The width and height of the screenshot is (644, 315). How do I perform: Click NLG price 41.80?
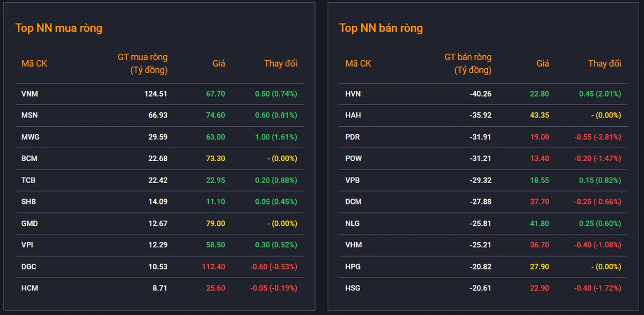(x=539, y=223)
